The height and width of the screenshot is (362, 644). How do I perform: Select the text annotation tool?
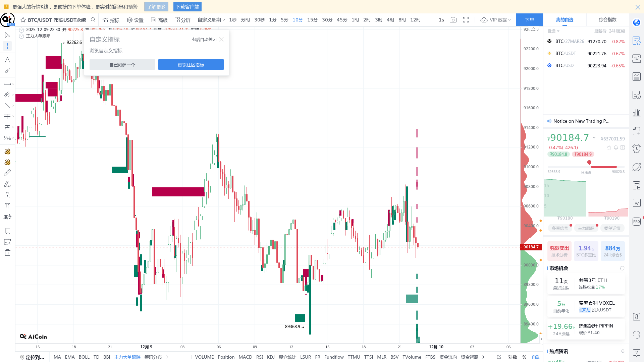[x=7, y=60]
